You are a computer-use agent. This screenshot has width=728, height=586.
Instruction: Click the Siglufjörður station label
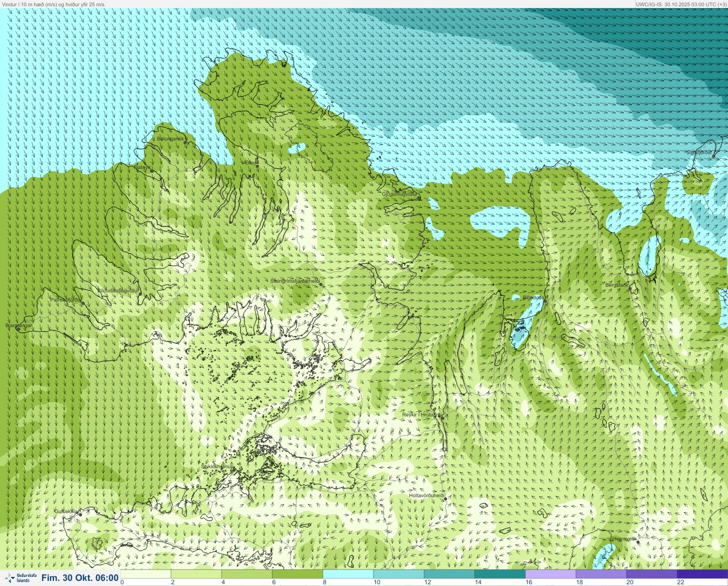pyautogui.click(x=699, y=152)
